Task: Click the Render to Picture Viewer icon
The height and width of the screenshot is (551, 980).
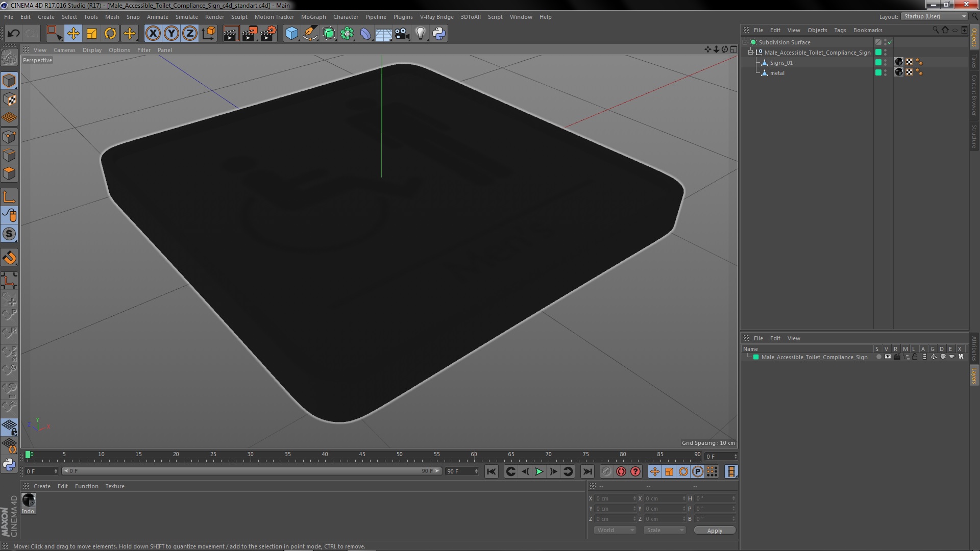Action: (x=250, y=34)
